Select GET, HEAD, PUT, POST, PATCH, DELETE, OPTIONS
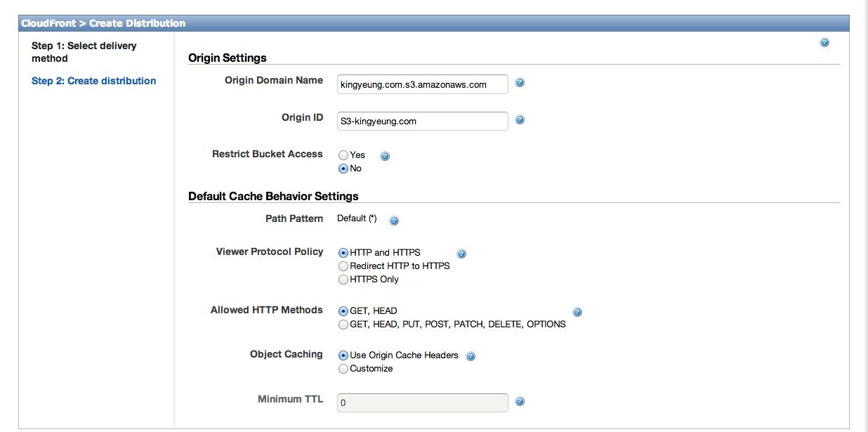Screen dimensions: 868x432 (x=343, y=325)
